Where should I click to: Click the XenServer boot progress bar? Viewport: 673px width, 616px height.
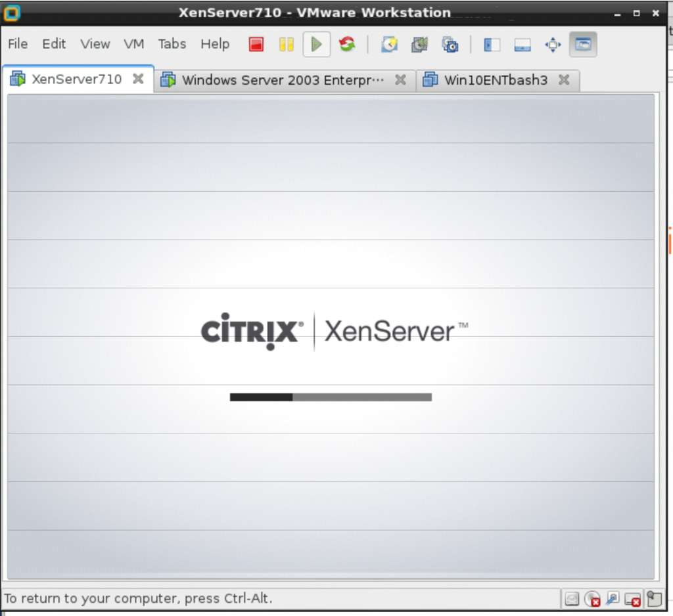[331, 397]
